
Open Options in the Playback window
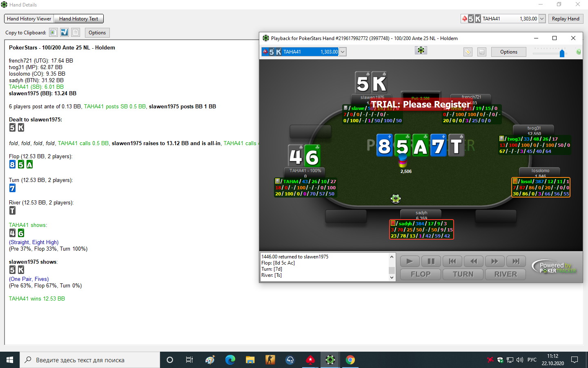(509, 52)
